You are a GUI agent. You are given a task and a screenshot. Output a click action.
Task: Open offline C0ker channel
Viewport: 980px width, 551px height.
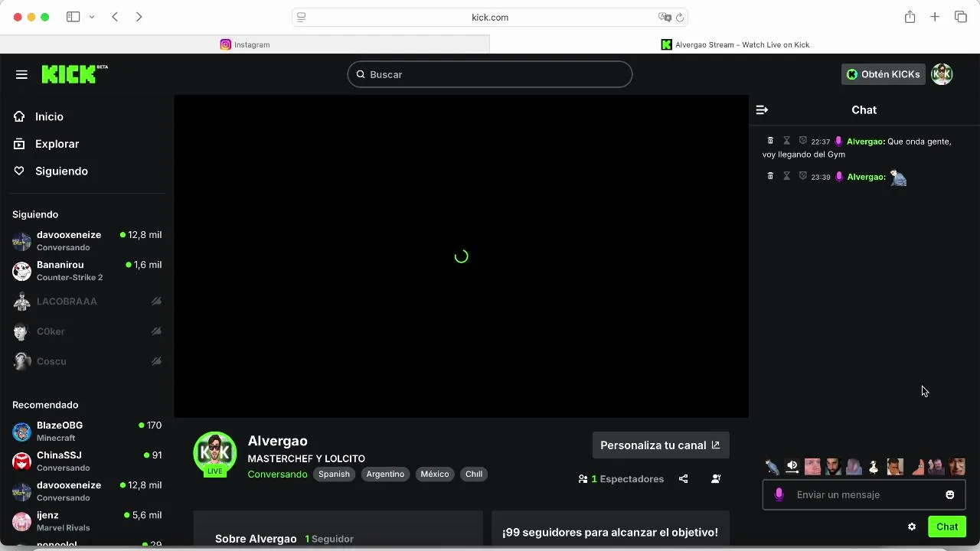pos(87,331)
